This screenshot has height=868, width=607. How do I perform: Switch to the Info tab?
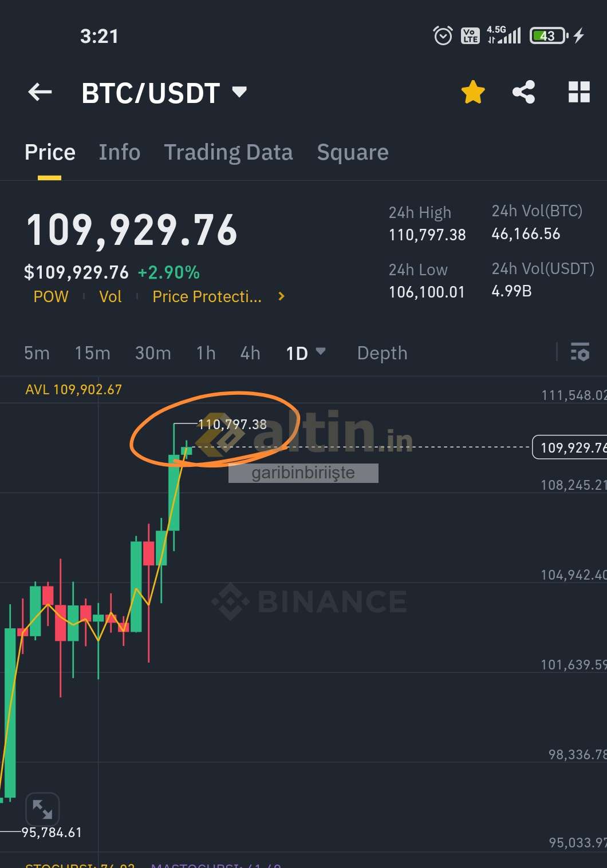coord(119,152)
